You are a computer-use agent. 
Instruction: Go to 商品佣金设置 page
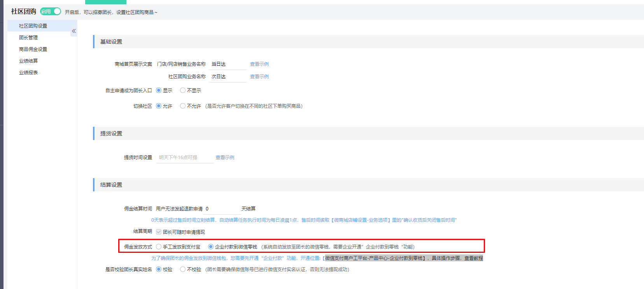click(33, 49)
